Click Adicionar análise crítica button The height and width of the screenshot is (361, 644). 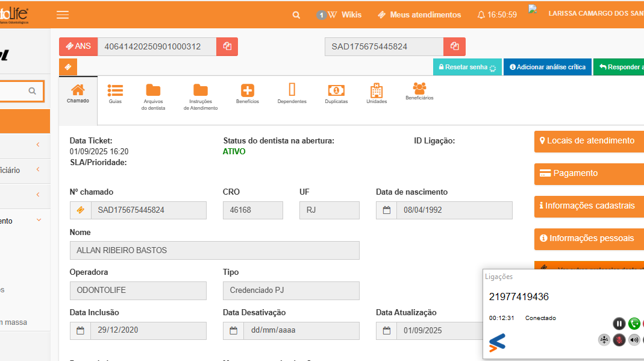tap(546, 67)
